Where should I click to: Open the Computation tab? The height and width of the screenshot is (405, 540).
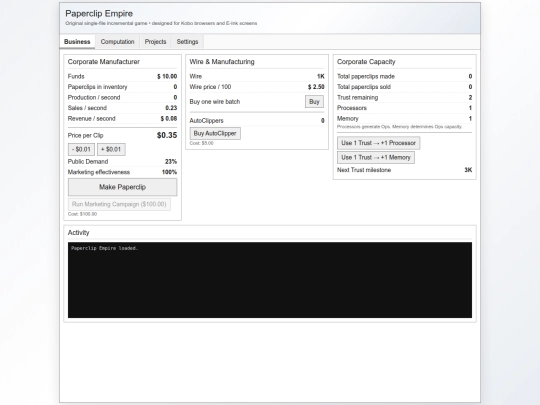point(117,42)
